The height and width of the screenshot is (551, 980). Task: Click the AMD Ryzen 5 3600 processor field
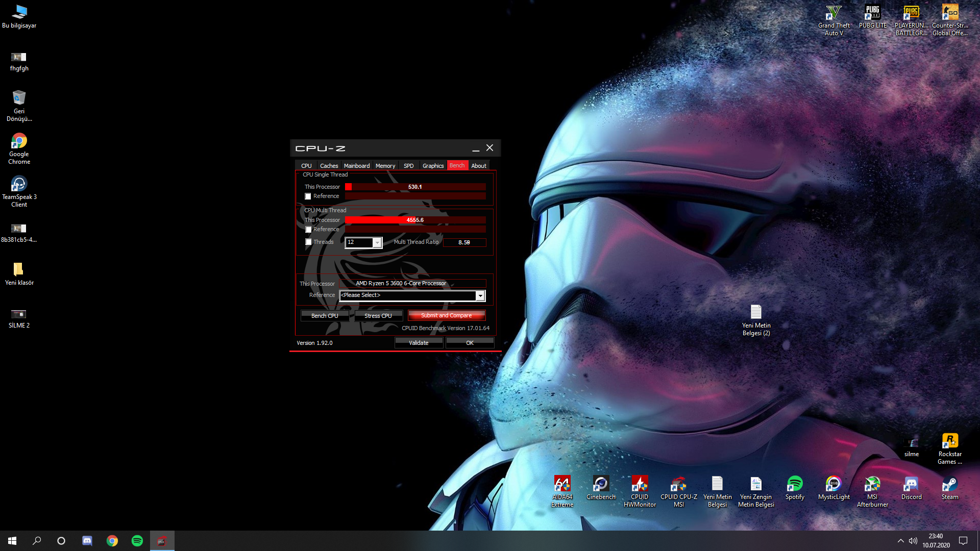[x=412, y=283]
